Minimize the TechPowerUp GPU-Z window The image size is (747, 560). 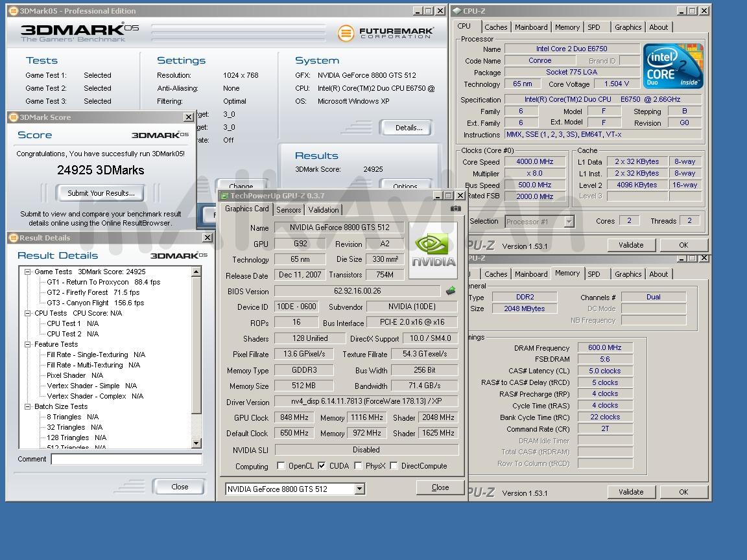point(437,196)
